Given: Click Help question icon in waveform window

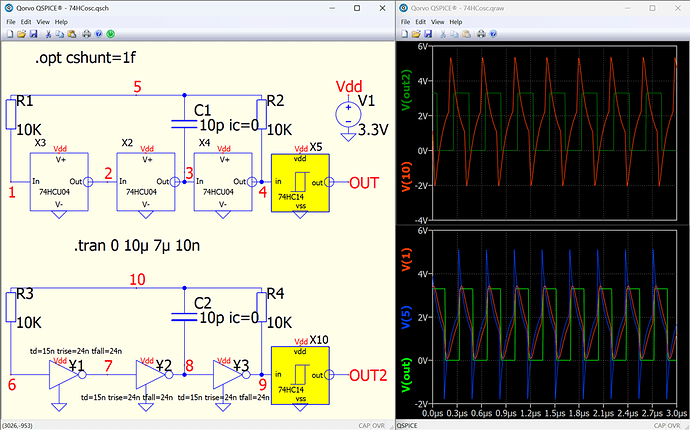Looking at the screenshot, I should [x=493, y=34].
